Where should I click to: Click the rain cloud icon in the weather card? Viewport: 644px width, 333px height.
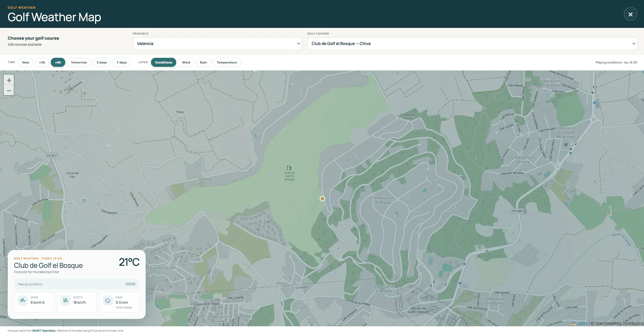[x=108, y=300]
